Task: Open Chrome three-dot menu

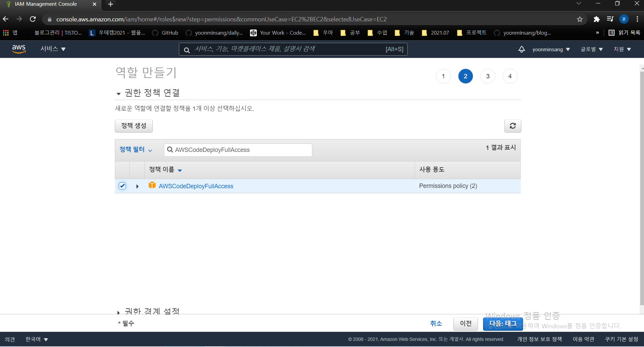Action: pyautogui.click(x=637, y=19)
